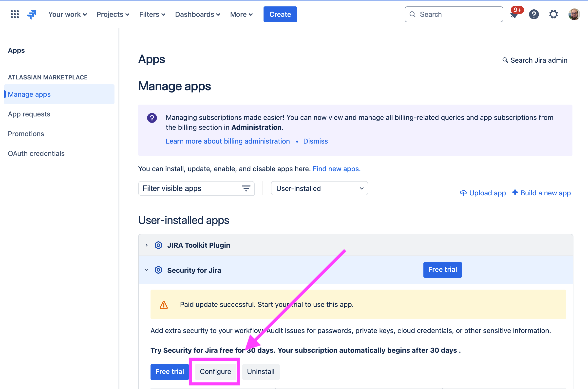Image resolution: width=588 pixels, height=389 pixels.
Task: Open the More menu
Action: (241, 14)
